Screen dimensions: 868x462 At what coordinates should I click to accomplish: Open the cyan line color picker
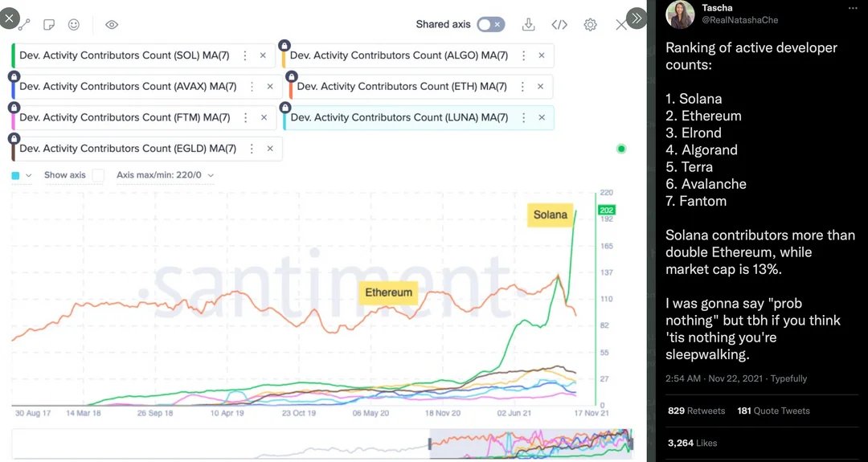20,175
